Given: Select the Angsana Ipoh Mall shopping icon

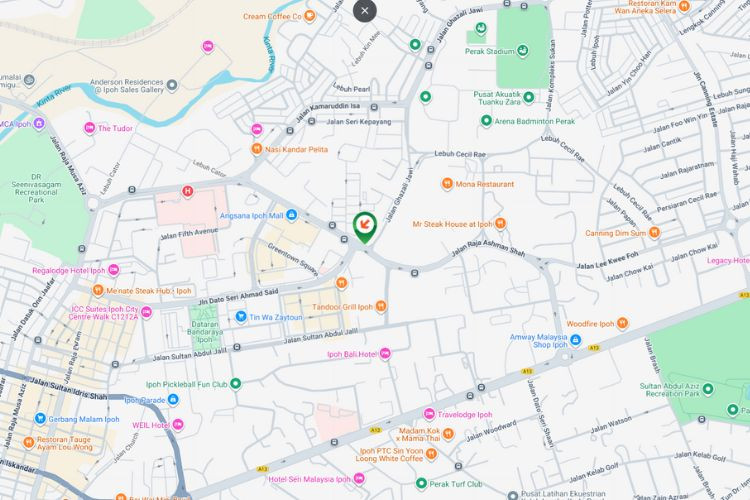Looking at the screenshot, I should pos(291,215).
